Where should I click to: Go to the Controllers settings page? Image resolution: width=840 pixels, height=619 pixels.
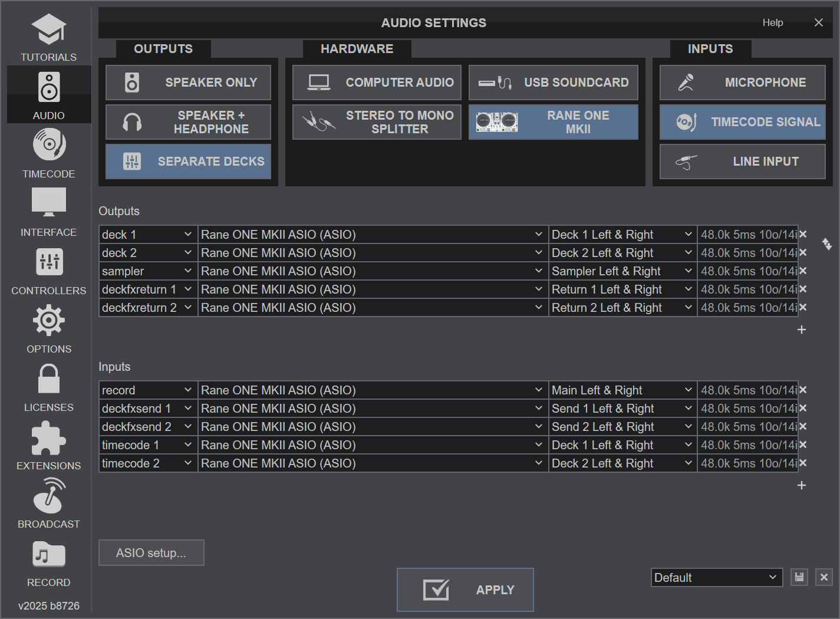[48, 271]
